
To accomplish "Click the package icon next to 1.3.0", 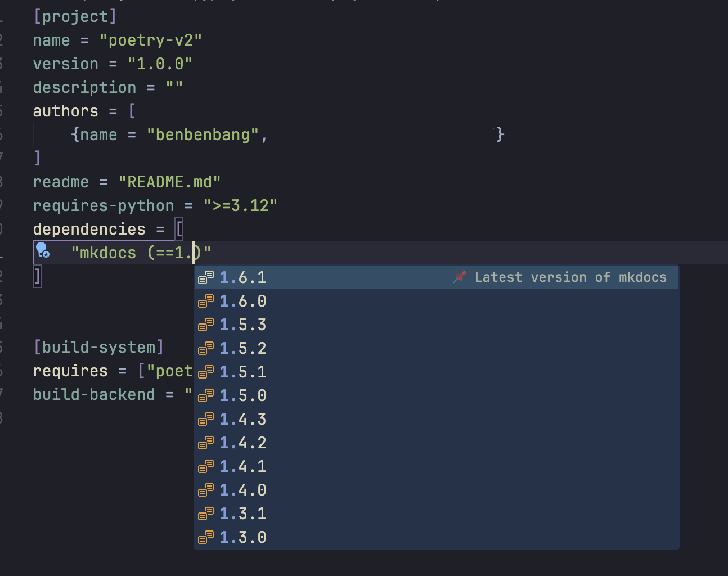I will (206, 537).
